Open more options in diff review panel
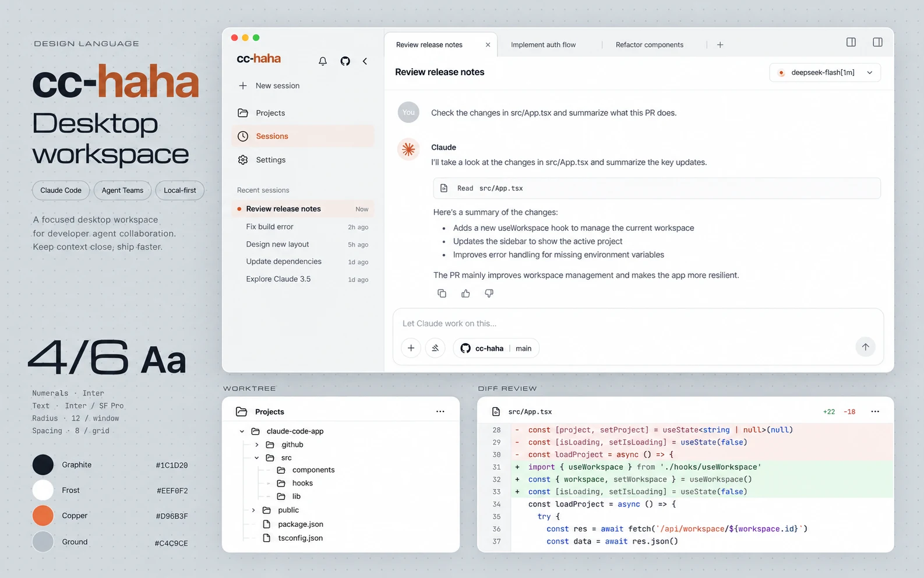The width and height of the screenshot is (924, 578). point(875,411)
